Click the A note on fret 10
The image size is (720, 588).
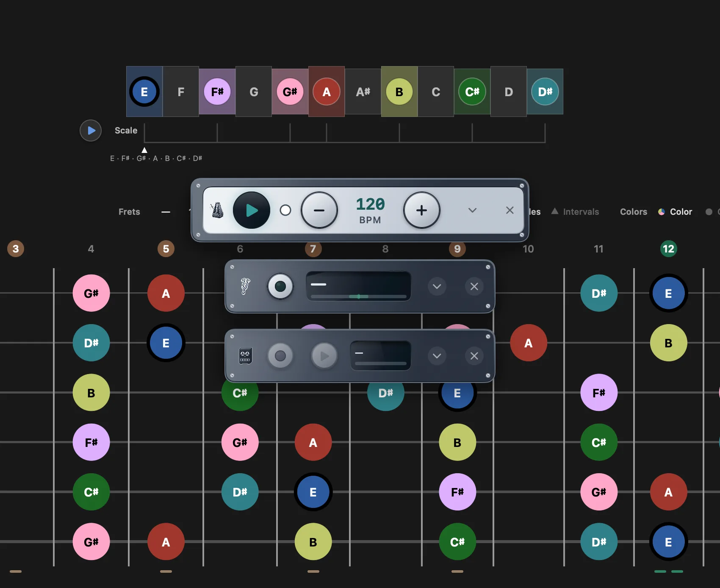pos(529,343)
